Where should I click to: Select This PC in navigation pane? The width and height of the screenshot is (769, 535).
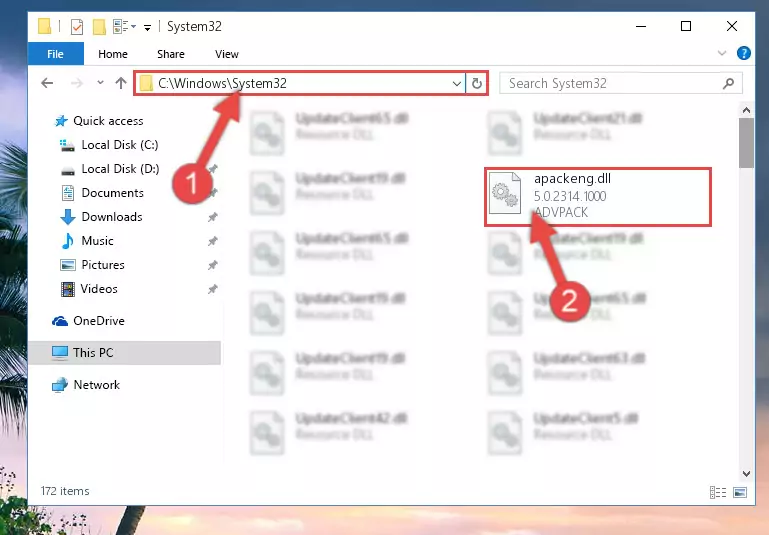pyautogui.click(x=125, y=353)
